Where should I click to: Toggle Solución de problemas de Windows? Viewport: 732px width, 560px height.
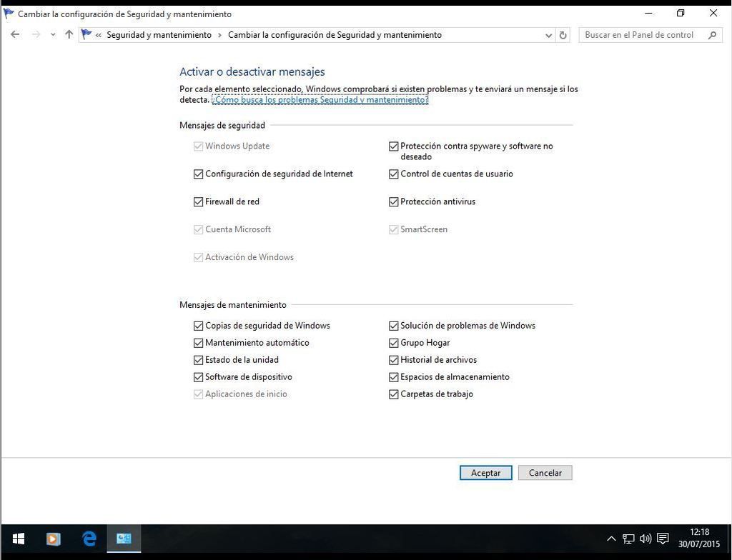pyautogui.click(x=394, y=326)
